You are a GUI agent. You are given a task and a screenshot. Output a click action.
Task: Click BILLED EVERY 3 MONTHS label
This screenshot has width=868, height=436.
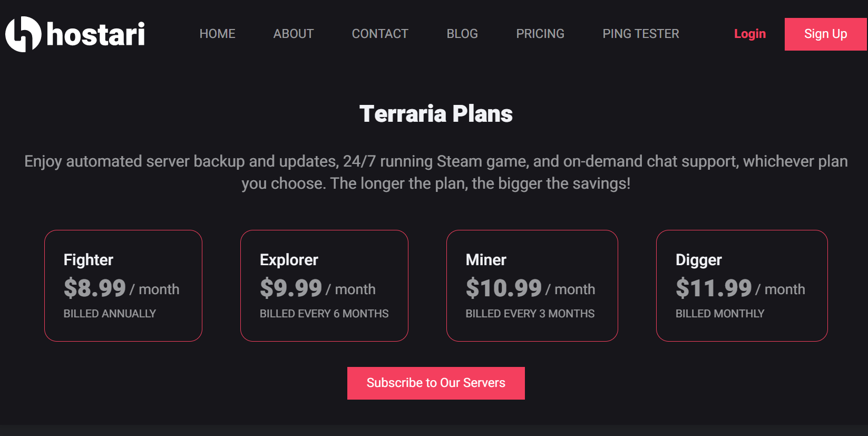[x=530, y=314]
